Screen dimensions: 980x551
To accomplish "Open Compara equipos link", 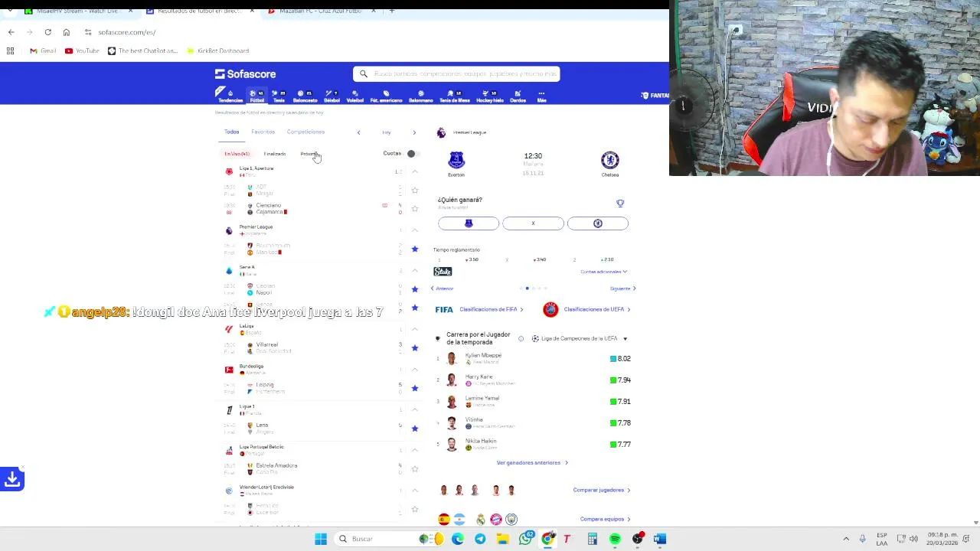I will (x=606, y=519).
